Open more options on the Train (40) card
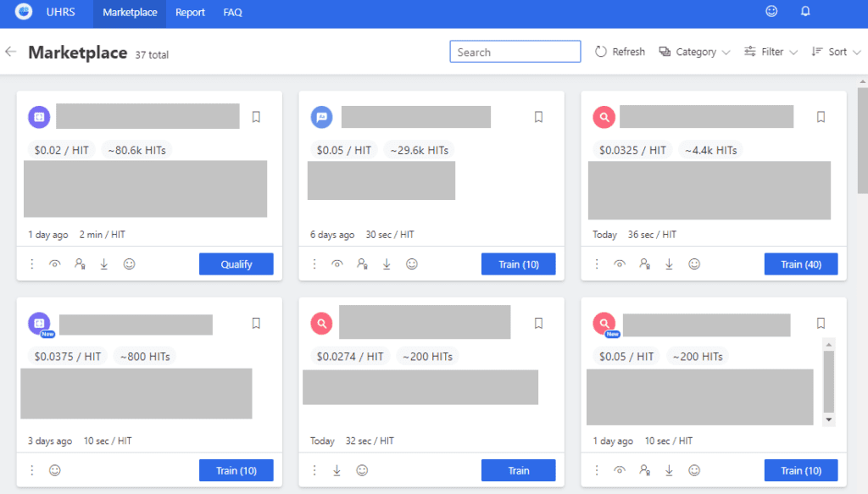Screen dimensions: 868x494 597,264
